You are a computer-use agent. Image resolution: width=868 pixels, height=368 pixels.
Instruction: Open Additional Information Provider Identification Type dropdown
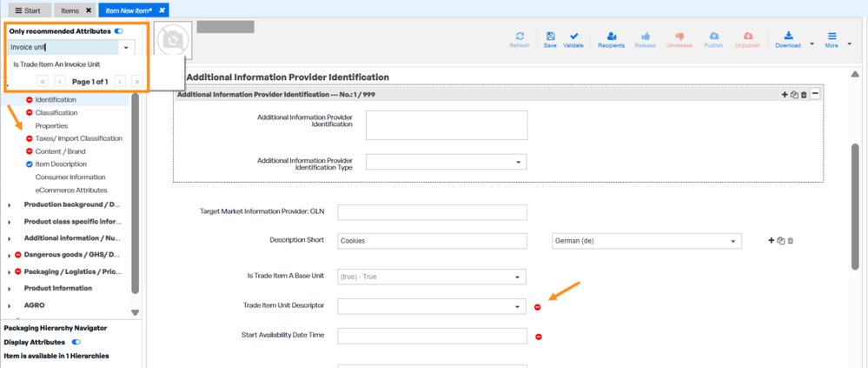coord(447,162)
